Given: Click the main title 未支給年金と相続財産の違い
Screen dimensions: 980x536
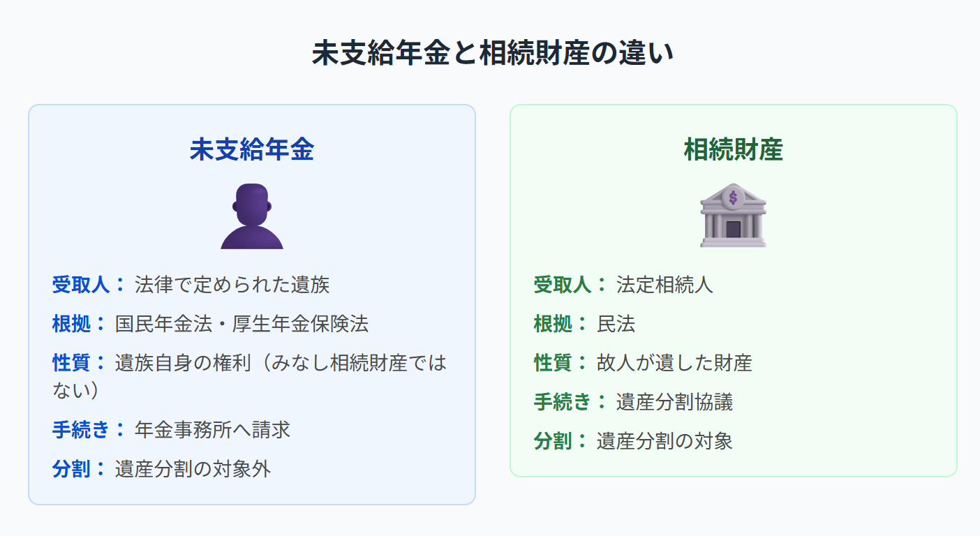Looking at the screenshot, I should [492, 54].
